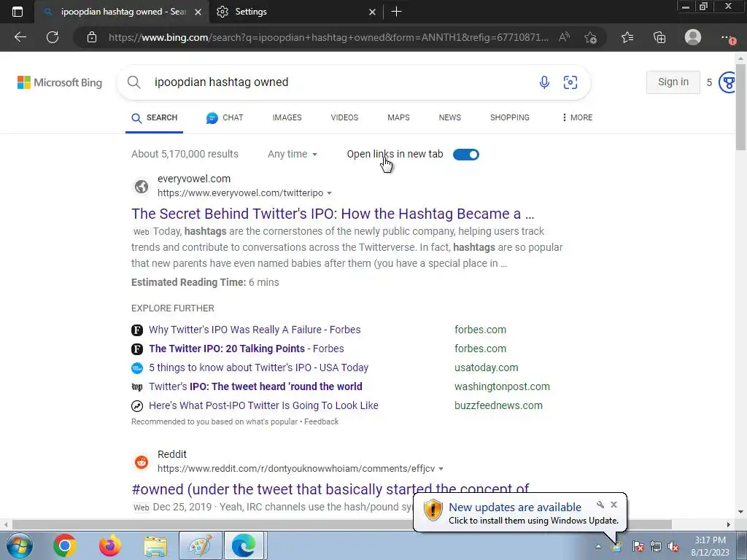Viewport: 747px width, 560px height.
Task: Open the MORE search categories menu
Action: tap(577, 117)
